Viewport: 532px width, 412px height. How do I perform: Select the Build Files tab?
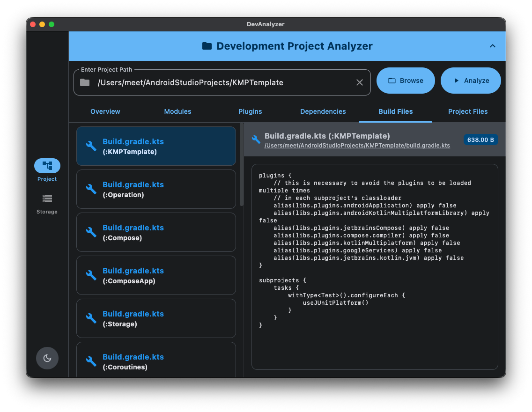396,111
